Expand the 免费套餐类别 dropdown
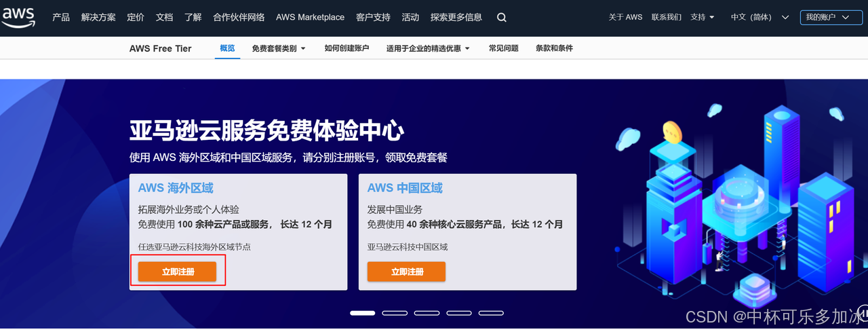Screen dimensions: 868x332 tap(279, 48)
